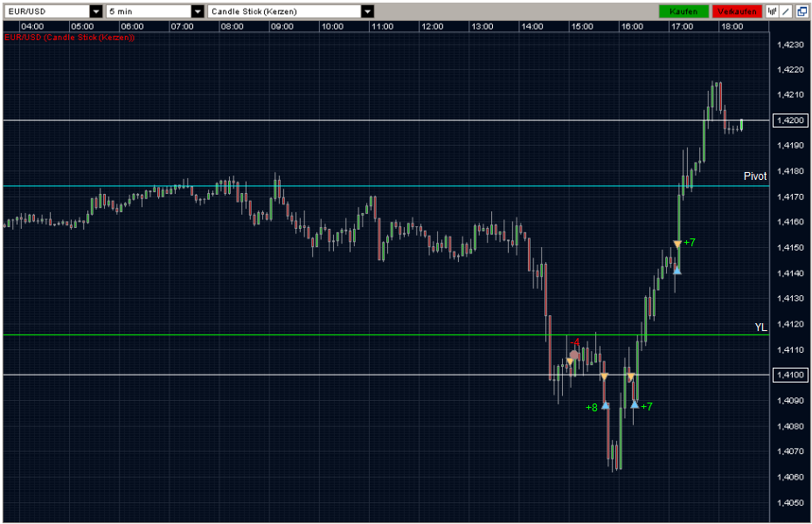Image resolution: width=812 pixels, height=524 pixels.
Task: Select the orange triangle beside +7 near 17:00
Action: [x=677, y=244]
